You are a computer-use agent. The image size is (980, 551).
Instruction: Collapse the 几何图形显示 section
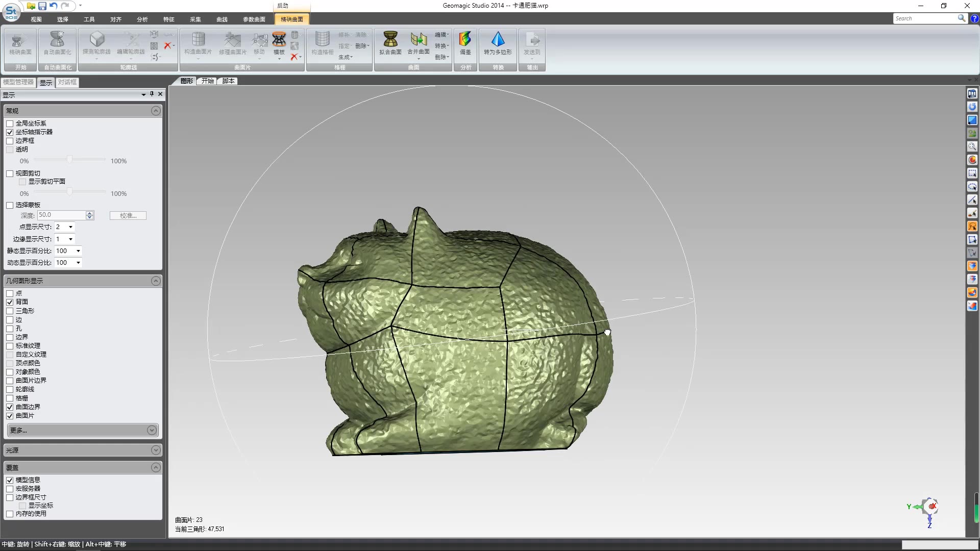pyautogui.click(x=156, y=281)
